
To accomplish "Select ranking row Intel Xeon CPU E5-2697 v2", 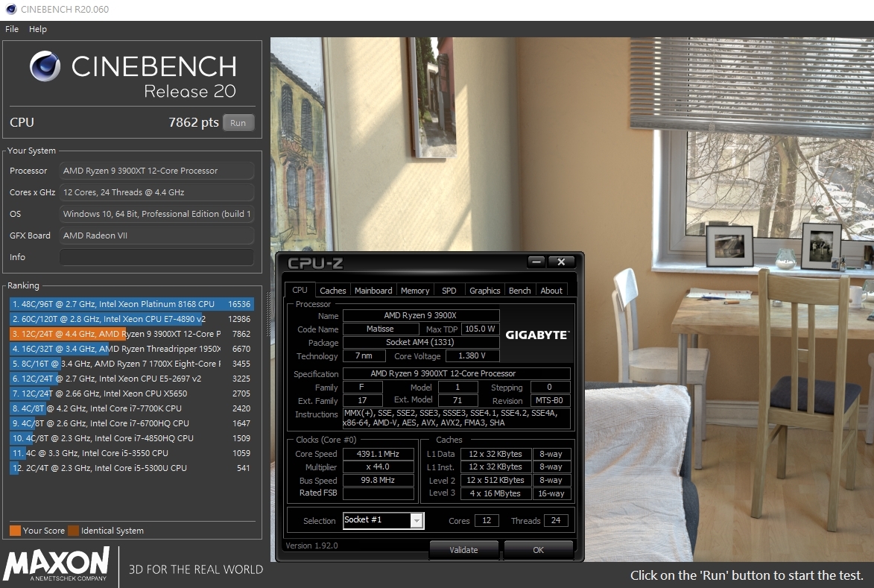I will (132, 379).
